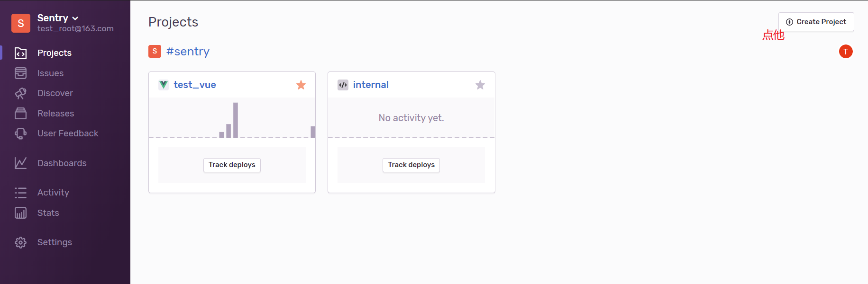Star the internal project
The image size is (868, 284).
(480, 85)
